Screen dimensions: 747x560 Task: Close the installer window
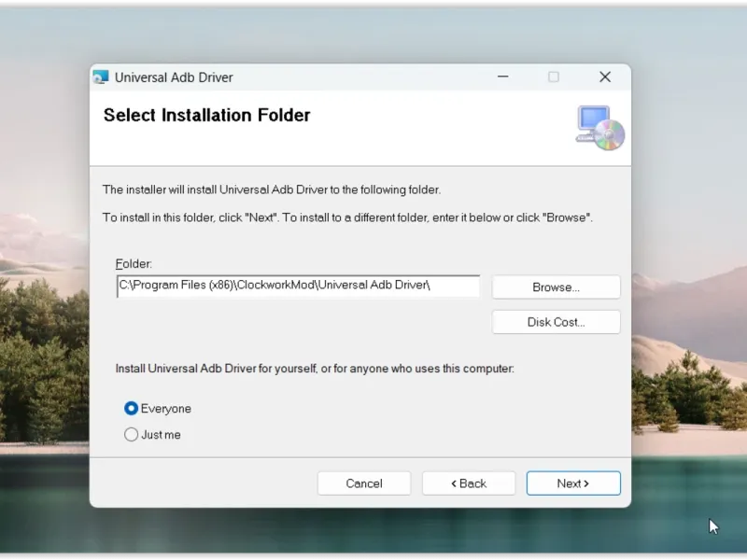(605, 77)
